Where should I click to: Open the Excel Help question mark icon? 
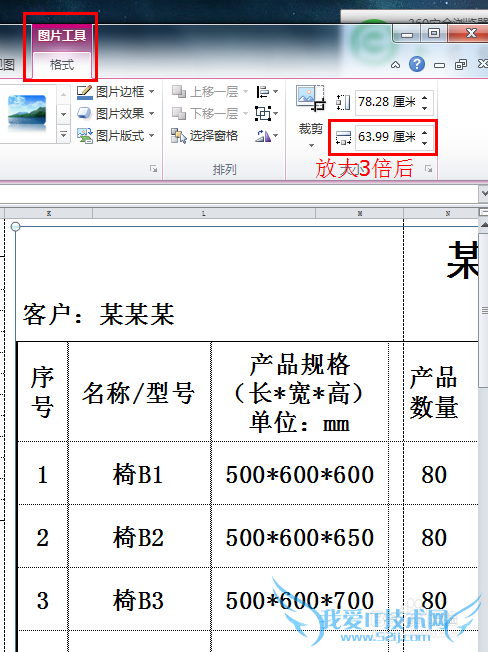pos(417,64)
